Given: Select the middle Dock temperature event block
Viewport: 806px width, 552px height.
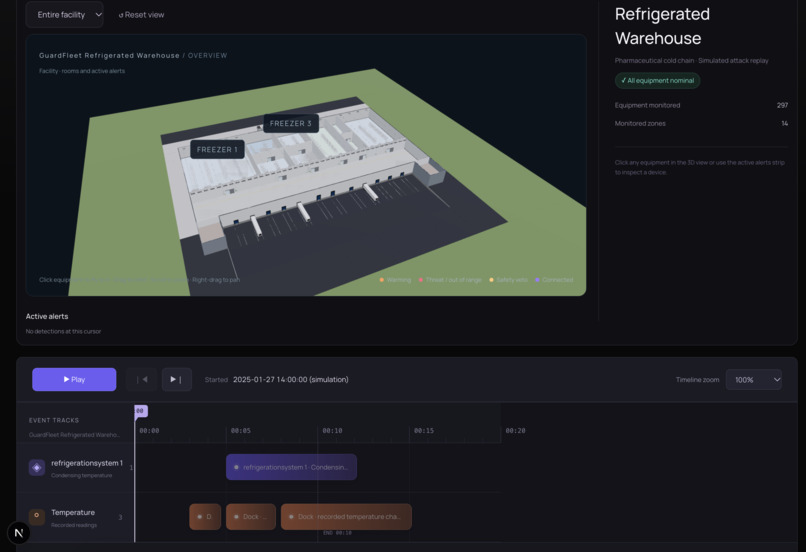Looking at the screenshot, I should point(251,517).
